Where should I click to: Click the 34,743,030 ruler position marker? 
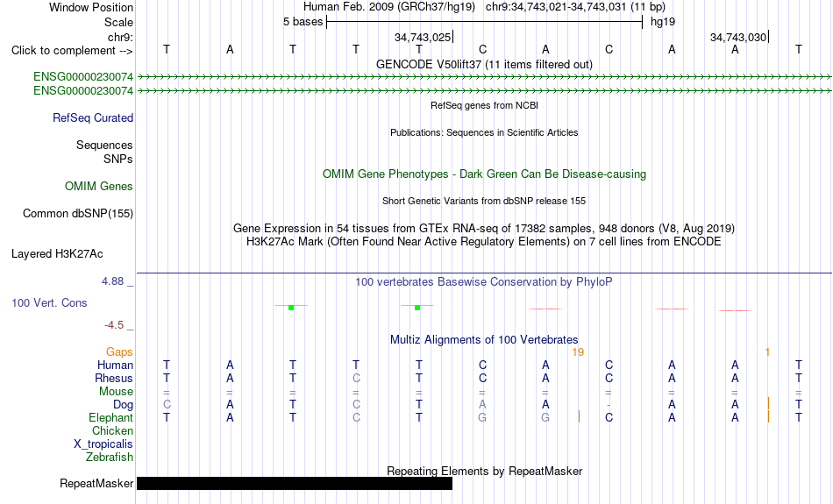coord(739,37)
